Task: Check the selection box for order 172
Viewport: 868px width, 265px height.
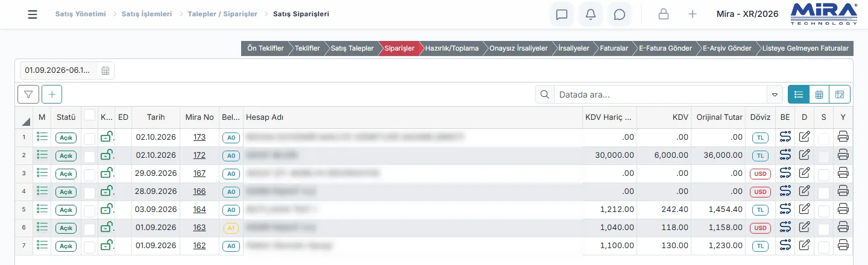Action: (89, 157)
